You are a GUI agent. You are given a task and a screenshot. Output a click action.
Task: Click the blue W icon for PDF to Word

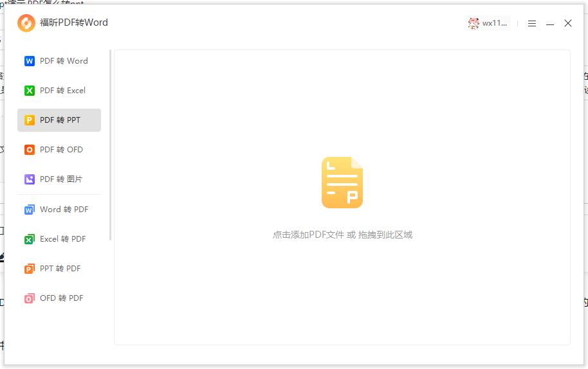pos(30,61)
